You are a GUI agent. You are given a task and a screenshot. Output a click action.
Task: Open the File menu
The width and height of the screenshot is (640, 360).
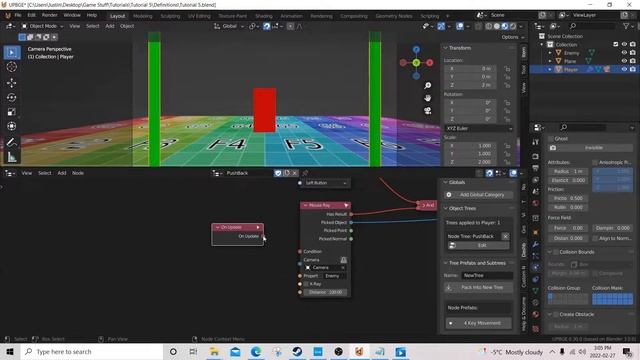coord(18,15)
